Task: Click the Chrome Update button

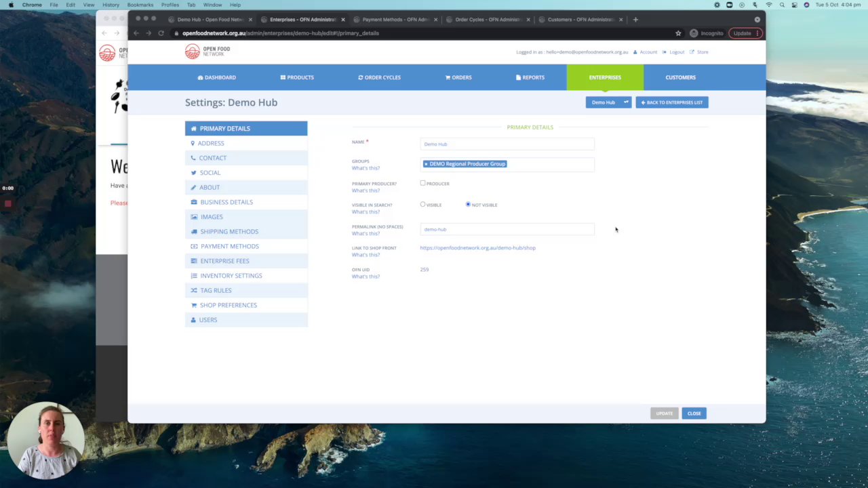Action: (745, 33)
